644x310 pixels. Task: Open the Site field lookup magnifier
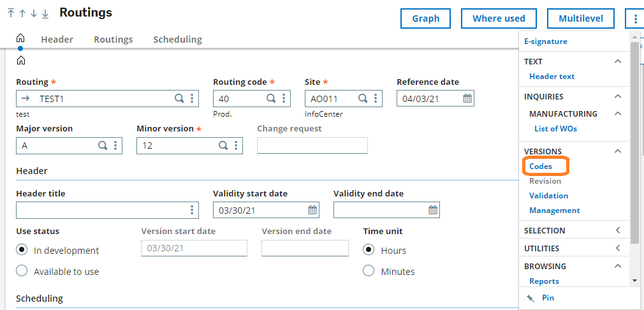click(362, 99)
